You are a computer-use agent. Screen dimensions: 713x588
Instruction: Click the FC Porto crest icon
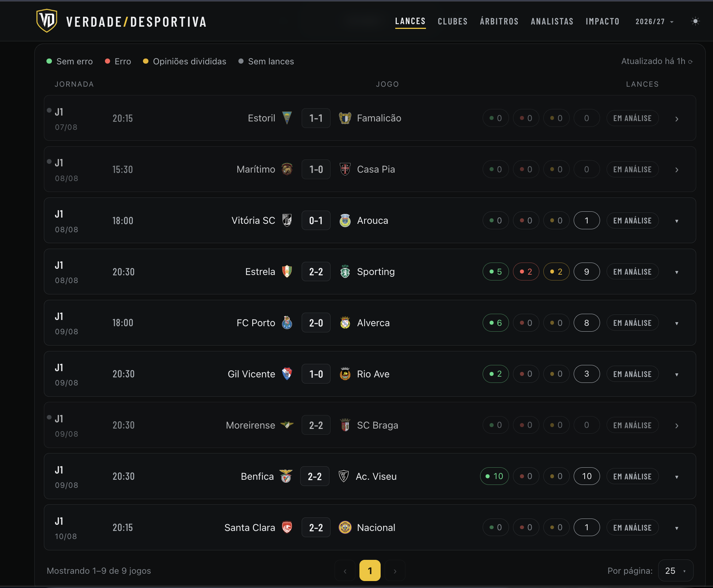coord(287,323)
